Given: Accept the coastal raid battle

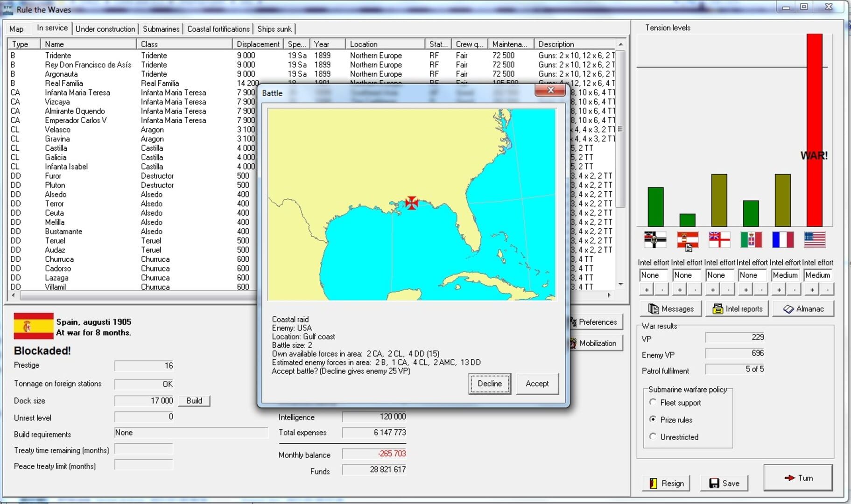Looking at the screenshot, I should pyautogui.click(x=537, y=384).
